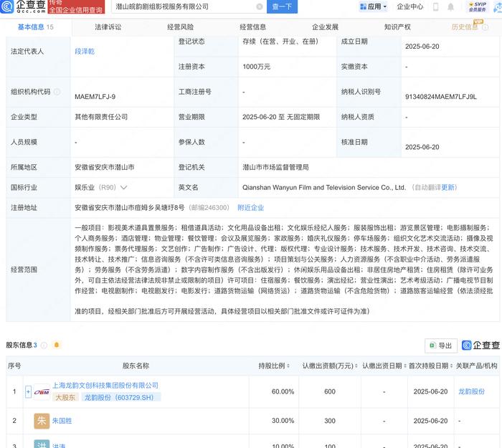The width and height of the screenshot is (502, 448).
Task: Click the mobile phone icon in top bar
Action: pyautogui.click(x=436, y=6)
